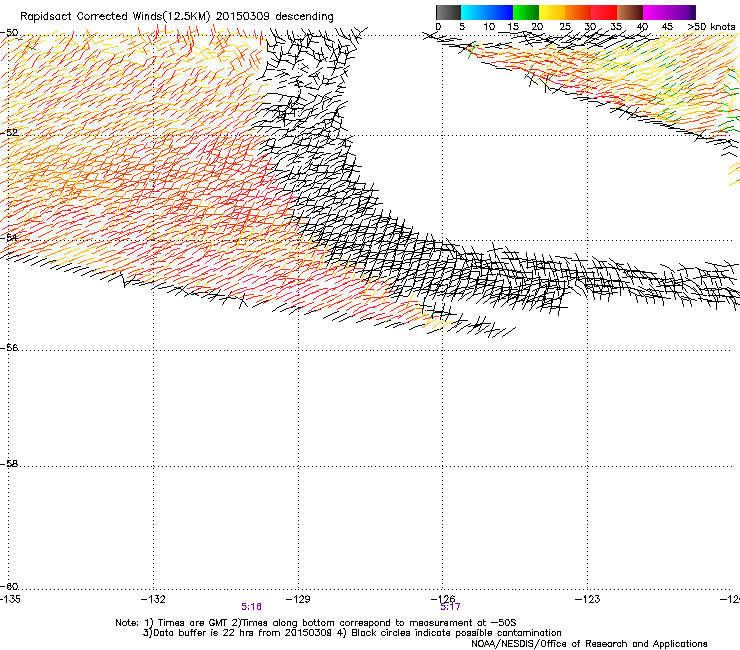Click the cyan 5–10 knots legend color

pyautogui.click(x=474, y=12)
